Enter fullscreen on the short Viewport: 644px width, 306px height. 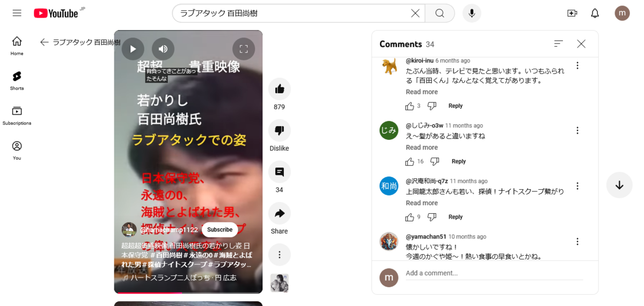[244, 49]
